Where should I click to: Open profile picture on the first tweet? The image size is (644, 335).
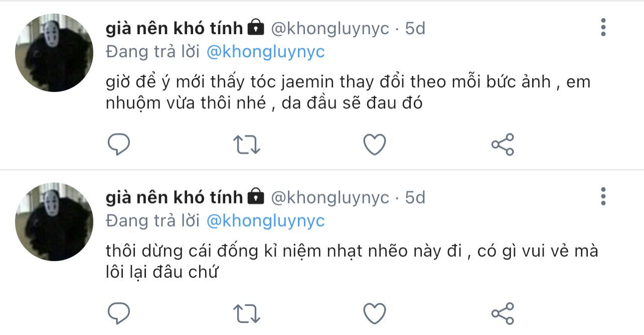point(54,53)
